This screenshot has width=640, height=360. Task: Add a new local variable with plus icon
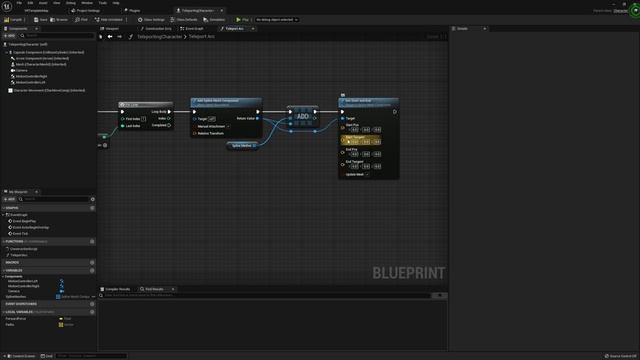pos(92,312)
